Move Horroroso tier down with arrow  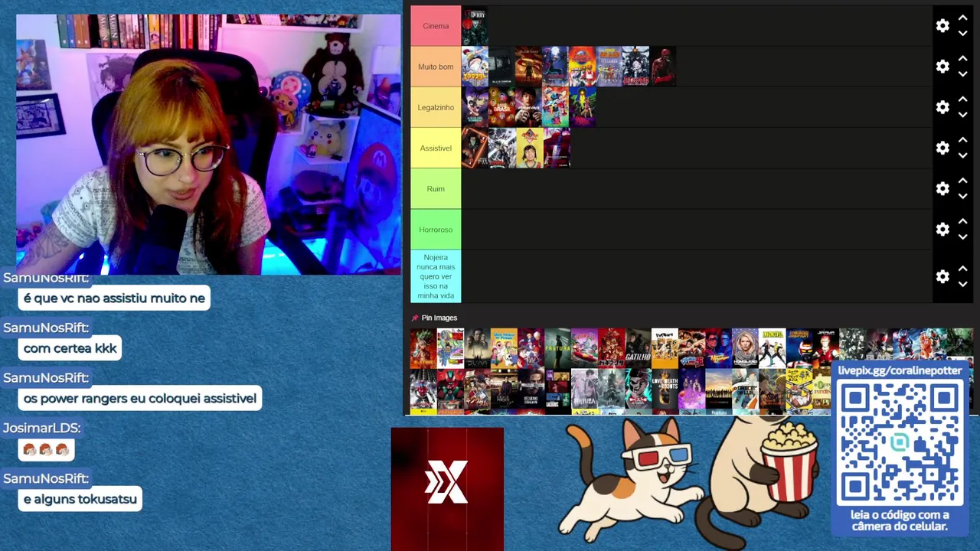(x=963, y=237)
